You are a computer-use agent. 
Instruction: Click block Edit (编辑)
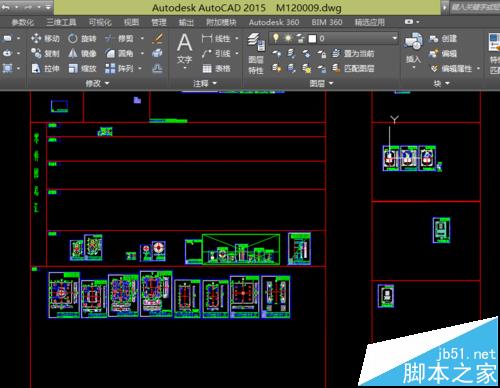(x=443, y=54)
